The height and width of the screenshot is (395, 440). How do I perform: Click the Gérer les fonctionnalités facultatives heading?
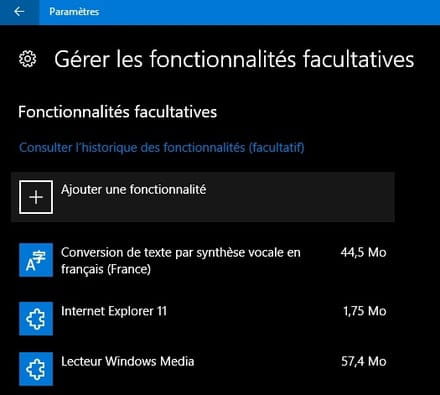[234, 59]
